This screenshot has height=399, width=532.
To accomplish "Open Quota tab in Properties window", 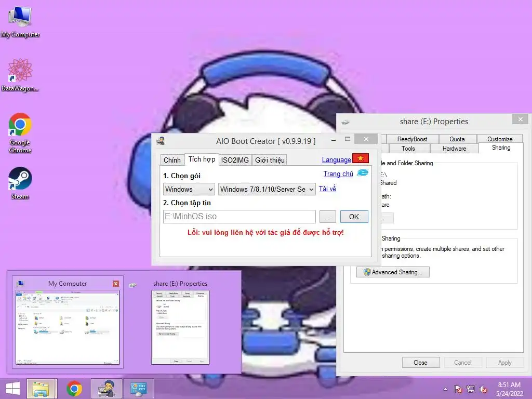I will (457, 139).
